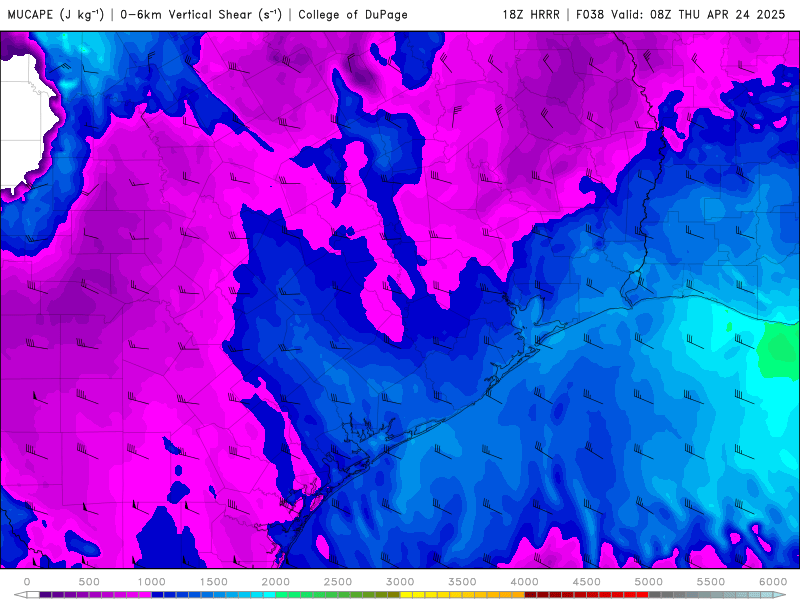Click the 2000 label on the color scale
The width and height of the screenshot is (800, 600).
[276, 582]
